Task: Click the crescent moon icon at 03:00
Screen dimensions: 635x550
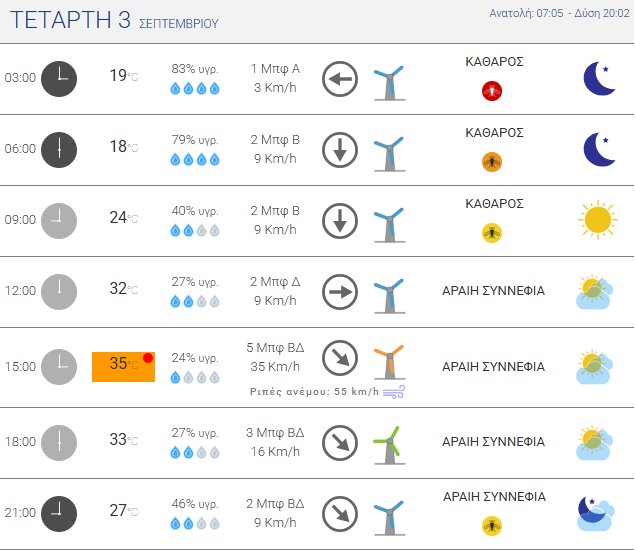Action: coord(598,78)
